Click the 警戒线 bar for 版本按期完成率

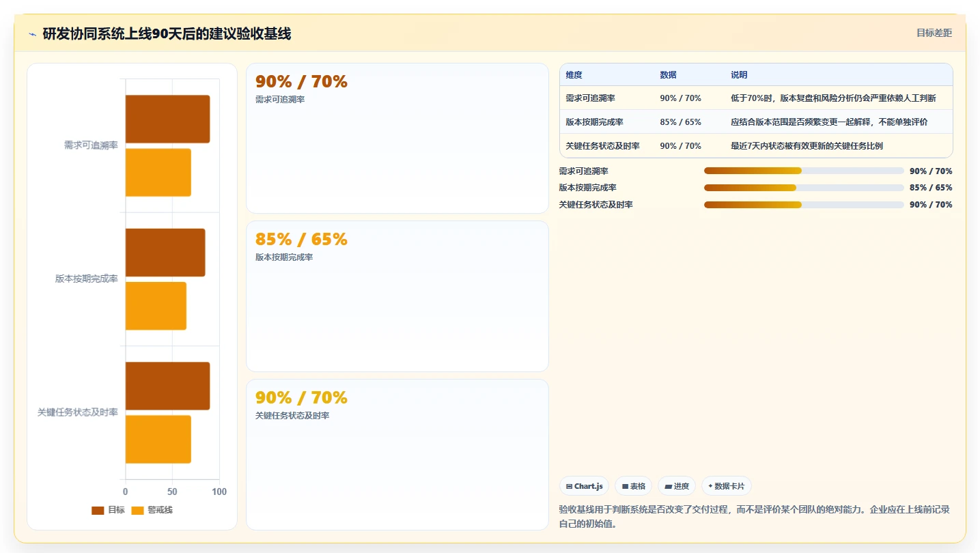pos(156,306)
